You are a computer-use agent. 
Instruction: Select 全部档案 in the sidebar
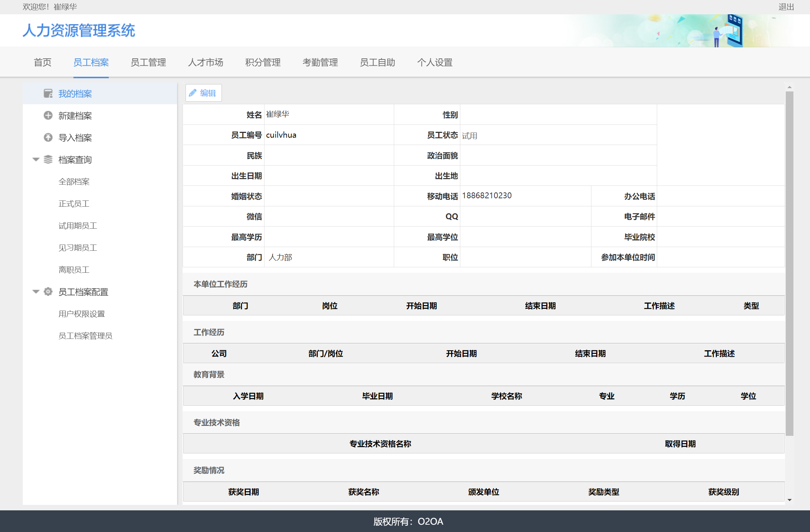tap(74, 181)
